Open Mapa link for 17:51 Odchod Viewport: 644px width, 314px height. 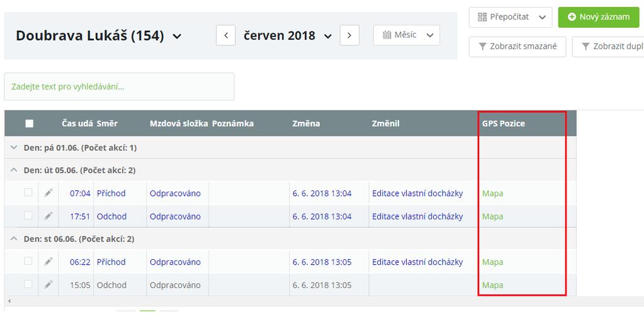click(x=492, y=216)
